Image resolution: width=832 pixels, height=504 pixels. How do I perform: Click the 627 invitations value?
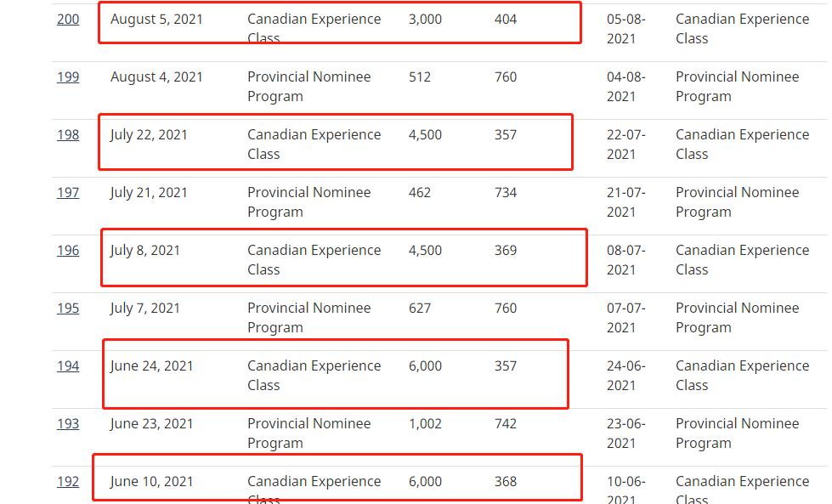coord(420,308)
